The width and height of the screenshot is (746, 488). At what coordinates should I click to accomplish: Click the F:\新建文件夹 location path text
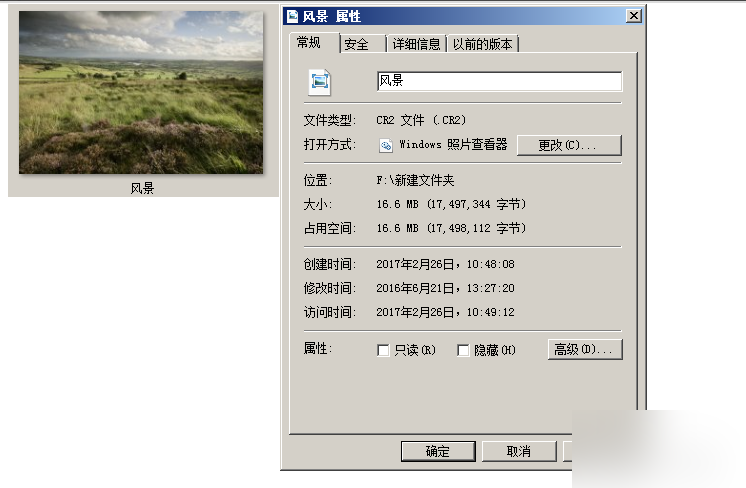coord(415,181)
